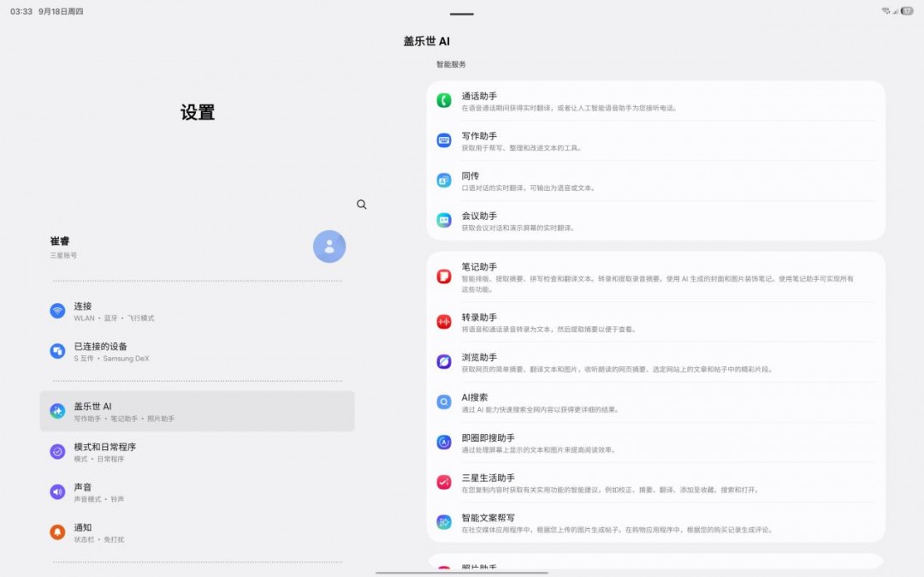Open the 浏览助手 option
The width and height of the screenshot is (924, 577).
point(656,362)
